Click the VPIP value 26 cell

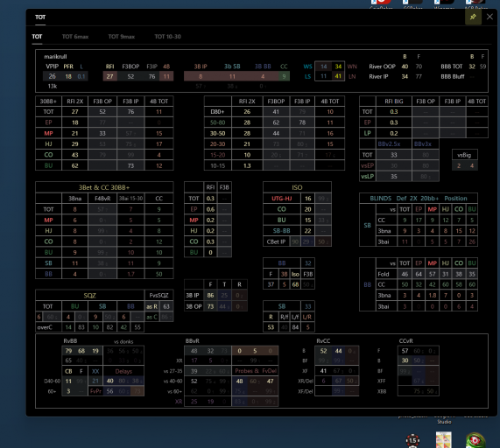(52, 76)
